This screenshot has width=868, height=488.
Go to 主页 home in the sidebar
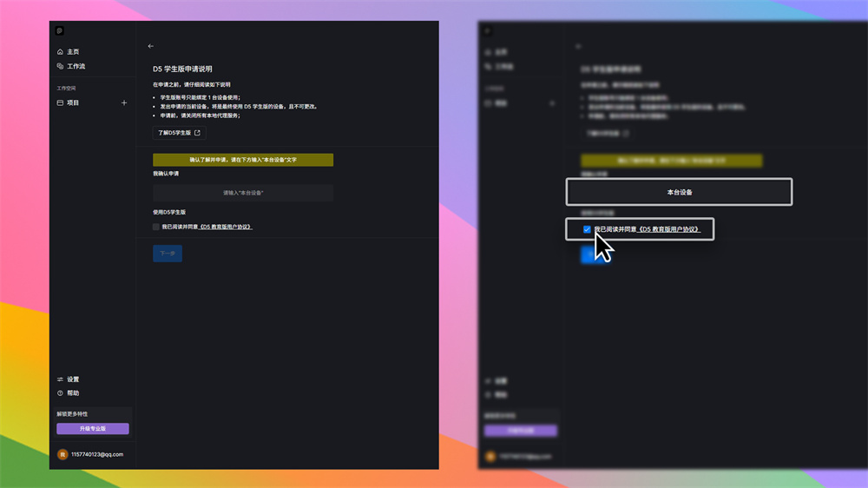point(73,52)
